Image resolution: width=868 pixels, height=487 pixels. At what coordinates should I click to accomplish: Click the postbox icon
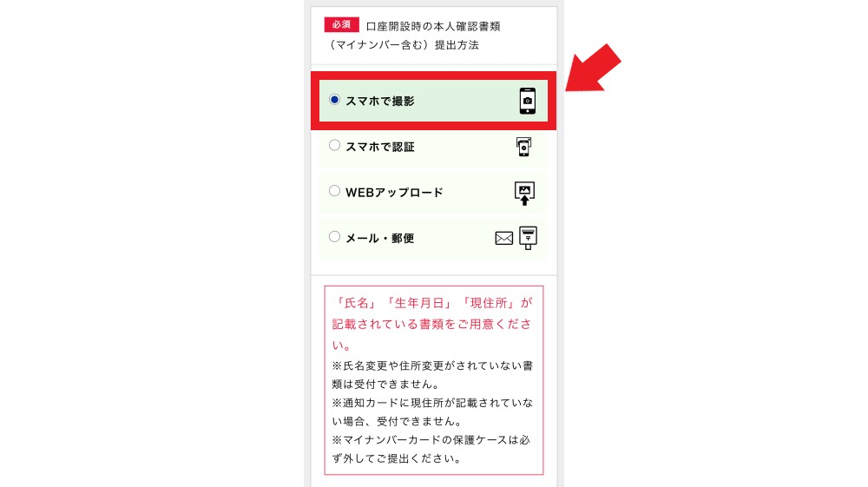pyautogui.click(x=528, y=238)
